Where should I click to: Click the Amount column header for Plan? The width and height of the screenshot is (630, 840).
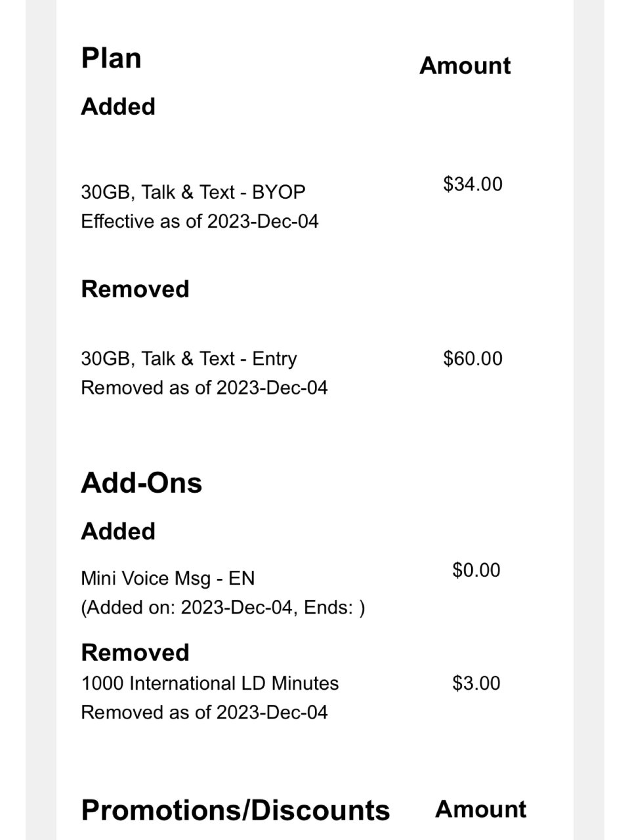coord(465,66)
